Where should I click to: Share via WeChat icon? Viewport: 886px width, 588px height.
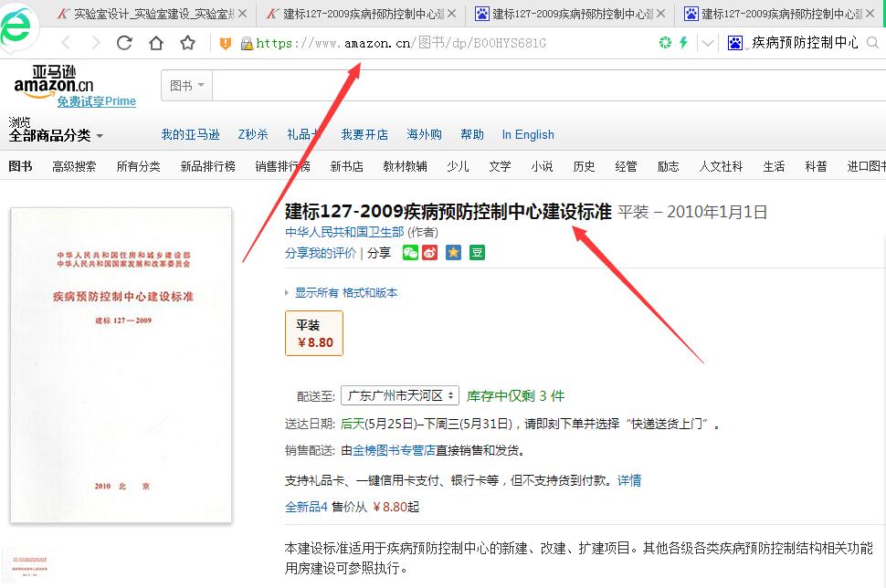(410, 253)
